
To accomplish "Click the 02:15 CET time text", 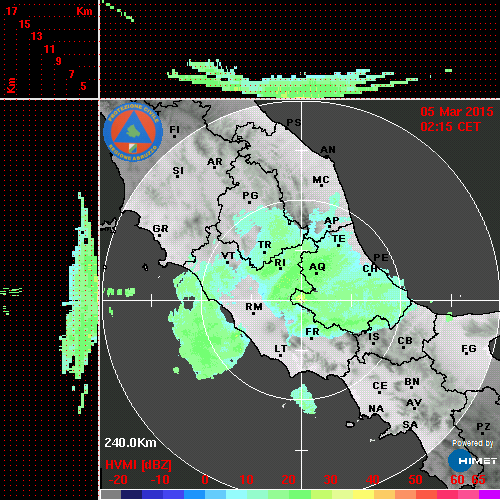I will 450,127.
